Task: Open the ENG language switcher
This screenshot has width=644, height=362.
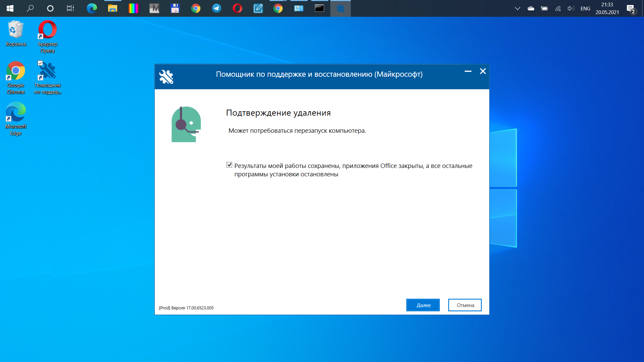Action: pyautogui.click(x=585, y=8)
